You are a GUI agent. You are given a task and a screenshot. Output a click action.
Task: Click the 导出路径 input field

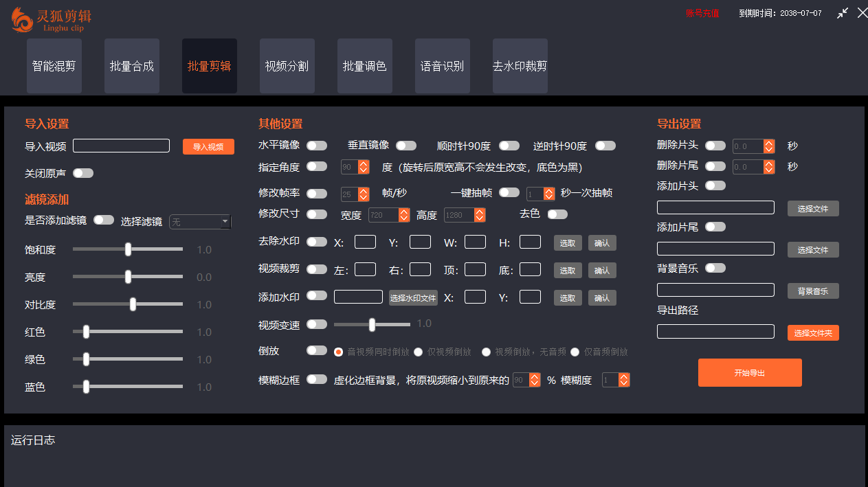click(x=715, y=331)
